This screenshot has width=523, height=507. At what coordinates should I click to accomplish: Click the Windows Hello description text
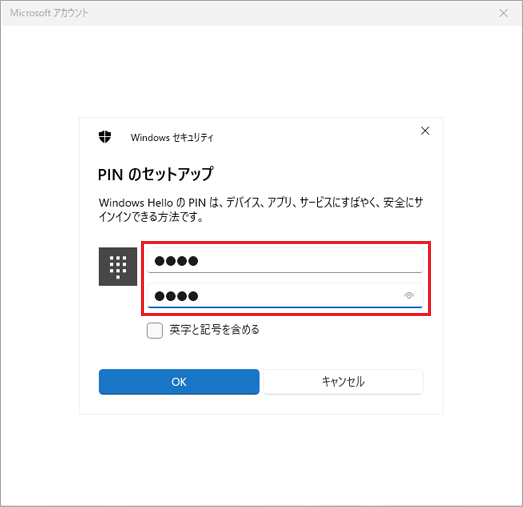coord(261,209)
